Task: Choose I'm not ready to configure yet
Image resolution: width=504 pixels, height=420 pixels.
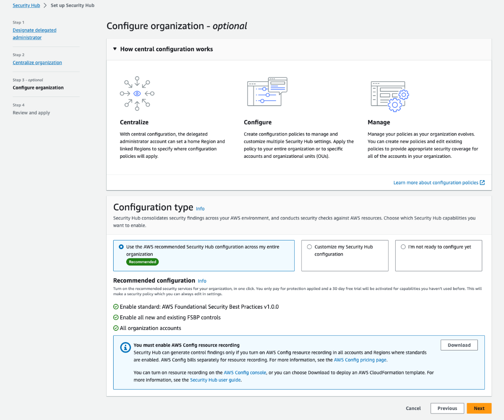Action: (x=403, y=247)
